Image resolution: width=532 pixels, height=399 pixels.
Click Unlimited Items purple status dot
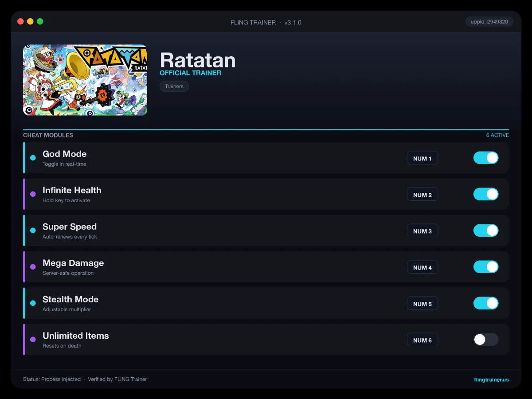[x=33, y=340]
